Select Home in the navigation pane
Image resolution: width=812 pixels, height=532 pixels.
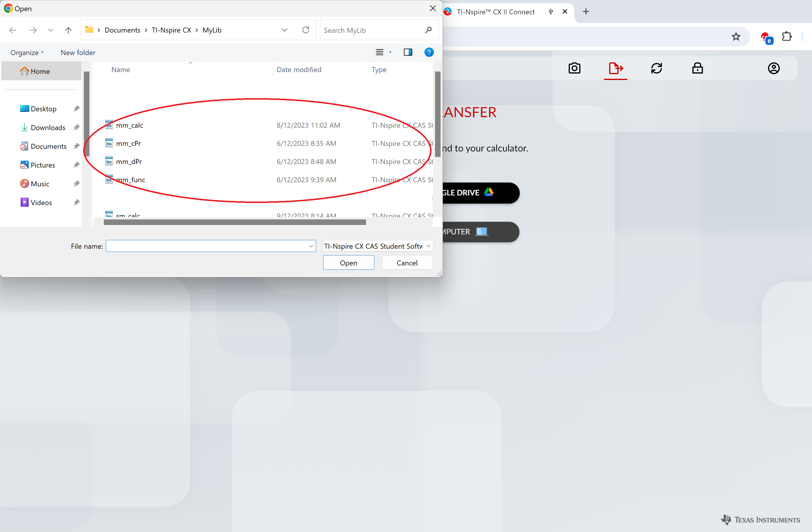click(41, 71)
